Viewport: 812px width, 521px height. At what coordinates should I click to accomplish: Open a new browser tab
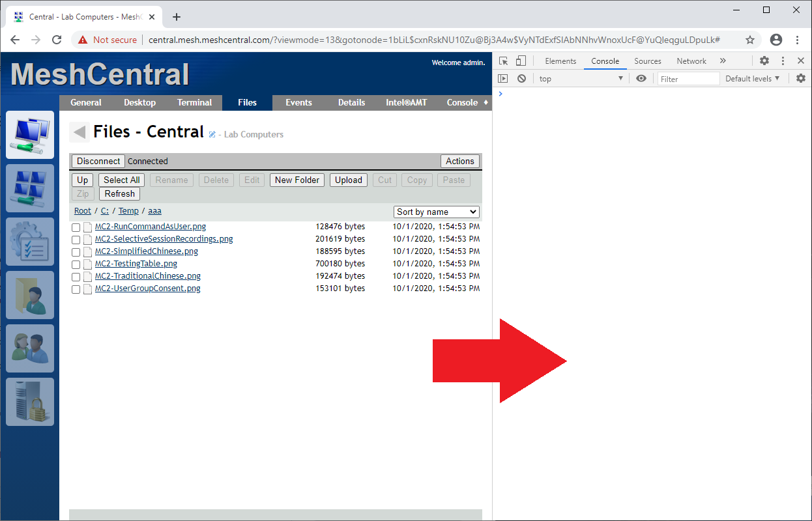(176, 17)
